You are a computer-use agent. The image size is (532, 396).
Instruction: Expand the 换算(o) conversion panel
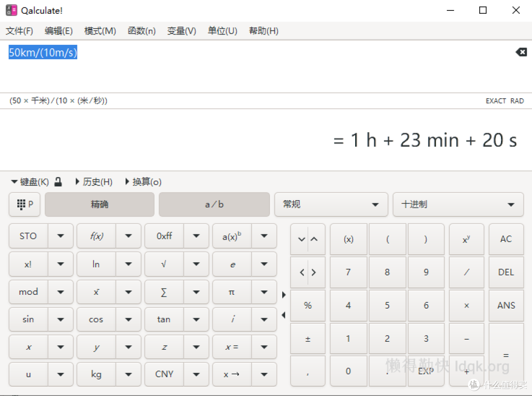click(x=143, y=182)
